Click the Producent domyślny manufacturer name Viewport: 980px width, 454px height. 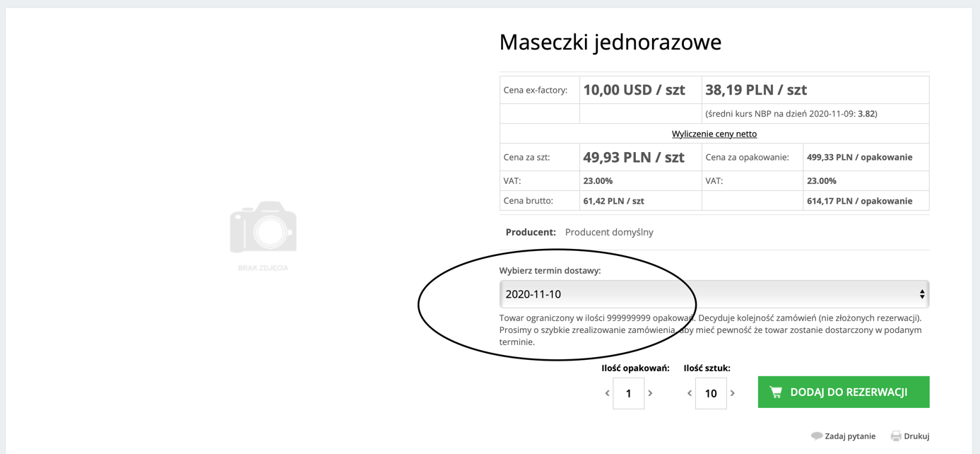click(609, 232)
